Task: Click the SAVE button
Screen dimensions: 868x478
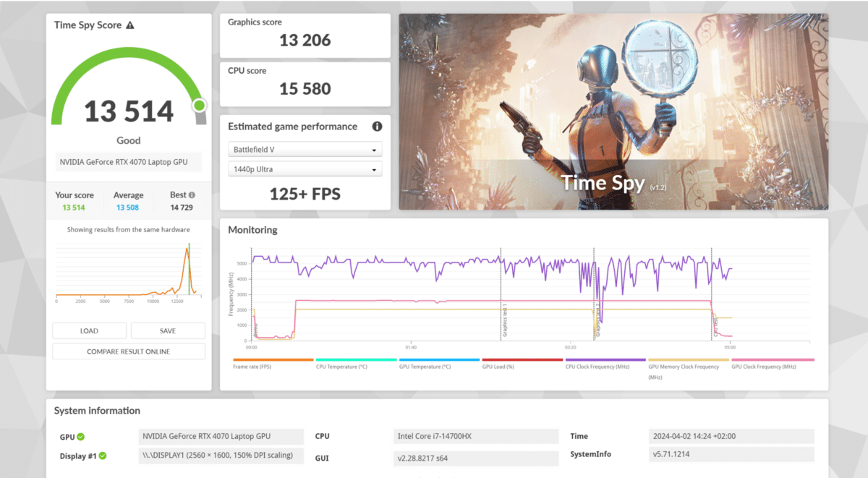Action: click(168, 330)
